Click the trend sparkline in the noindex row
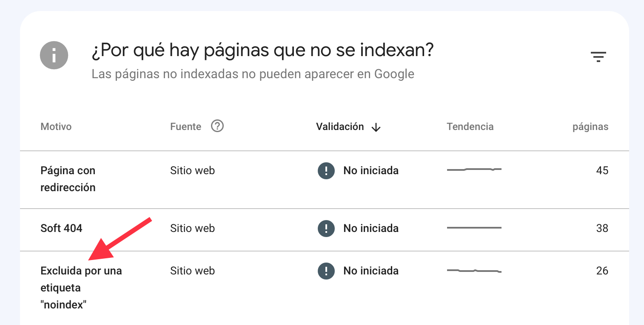The height and width of the screenshot is (325, 644). pyautogui.click(x=474, y=271)
